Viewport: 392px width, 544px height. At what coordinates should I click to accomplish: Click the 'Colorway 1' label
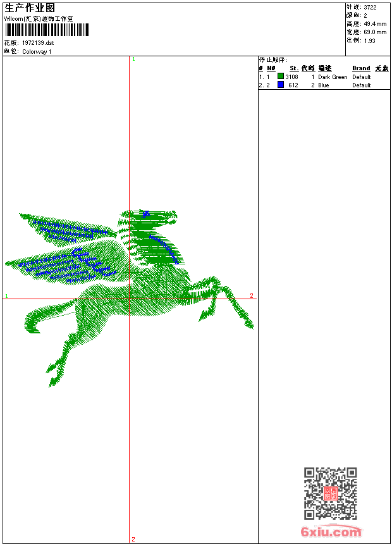click(x=37, y=52)
